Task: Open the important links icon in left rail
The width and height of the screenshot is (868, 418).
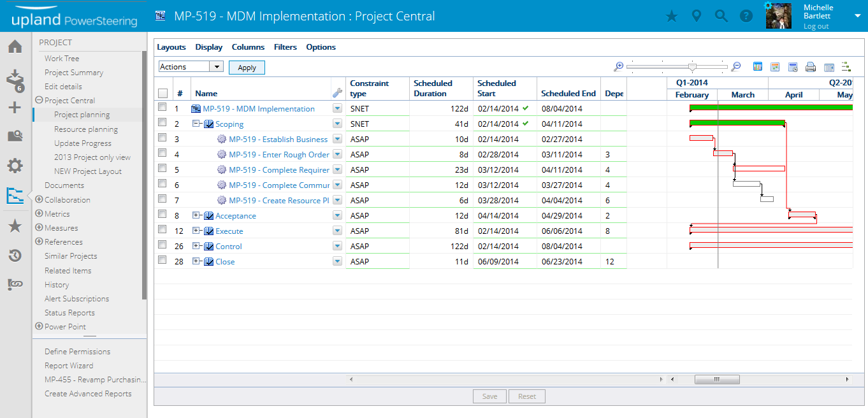Action: tap(15, 285)
